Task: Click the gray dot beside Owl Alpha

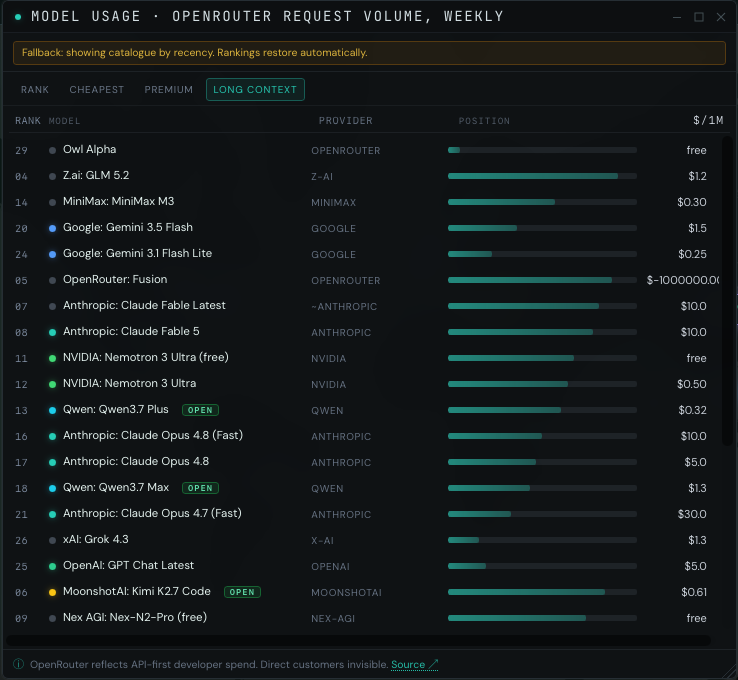Action: point(52,151)
